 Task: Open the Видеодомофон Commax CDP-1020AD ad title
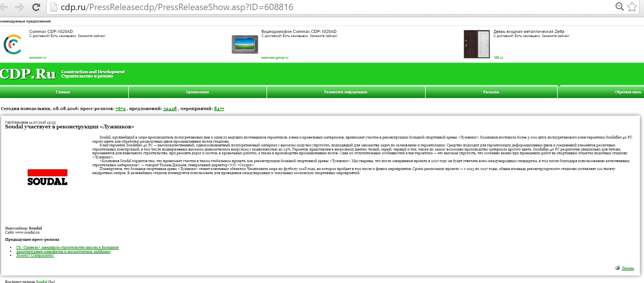click(x=299, y=32)
